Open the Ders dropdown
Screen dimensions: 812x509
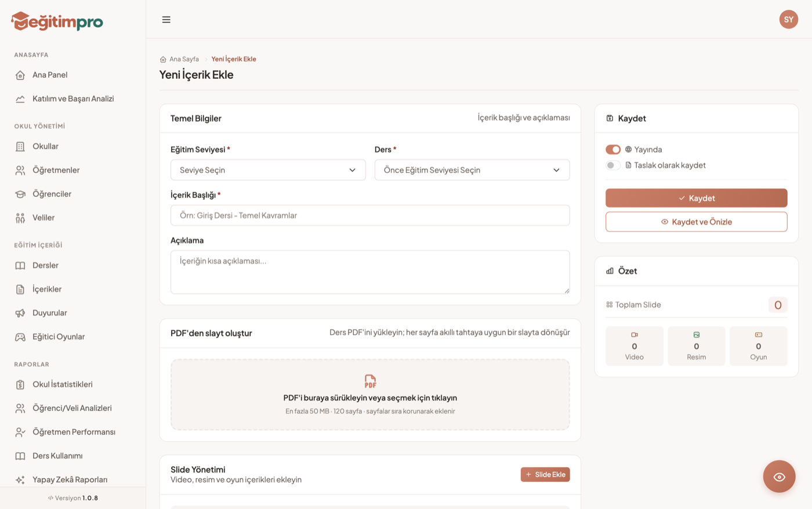pos(472,170)
